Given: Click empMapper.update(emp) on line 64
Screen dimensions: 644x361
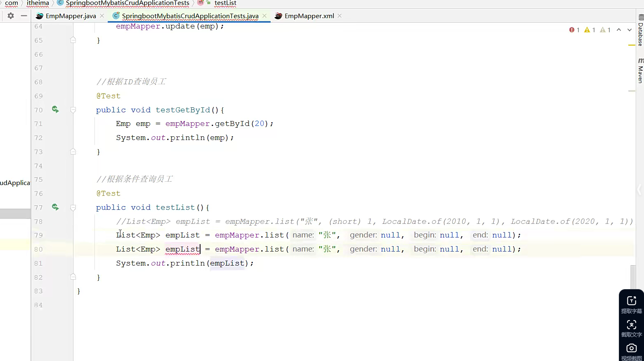Looking at the screenshot, I should [x=170, y=26].
